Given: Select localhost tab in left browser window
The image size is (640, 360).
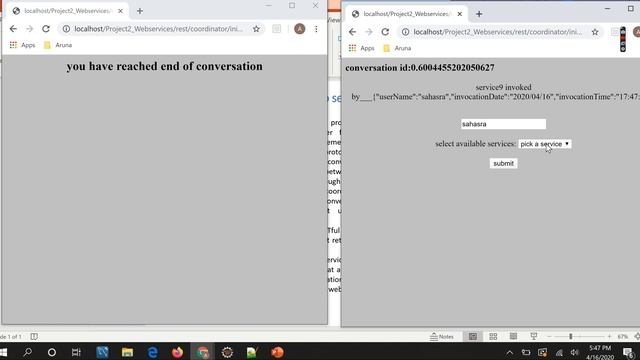Looking at the screenshot, I should [x=68, y=11].
